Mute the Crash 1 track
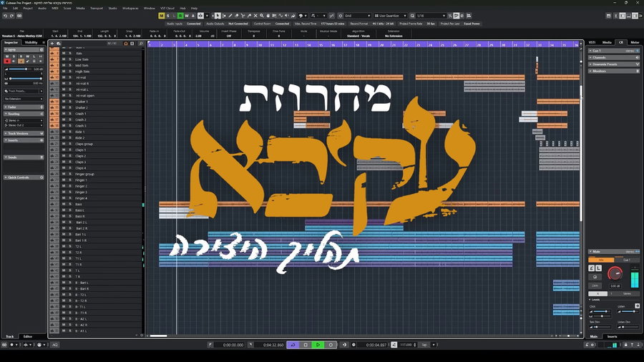The width and height of the screenshot is (644, 362). (63, 114)
